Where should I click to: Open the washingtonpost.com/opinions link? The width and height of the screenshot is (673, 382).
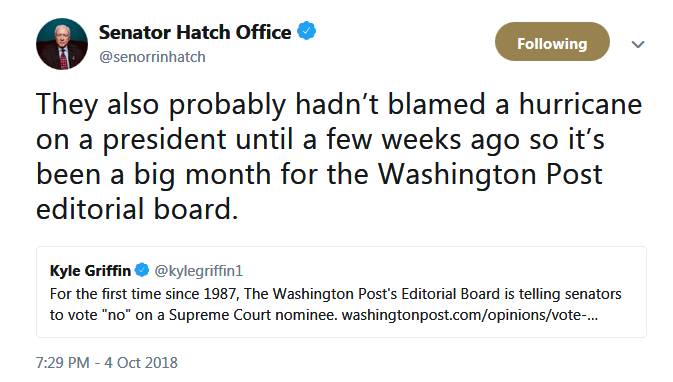tap(470, 315)
